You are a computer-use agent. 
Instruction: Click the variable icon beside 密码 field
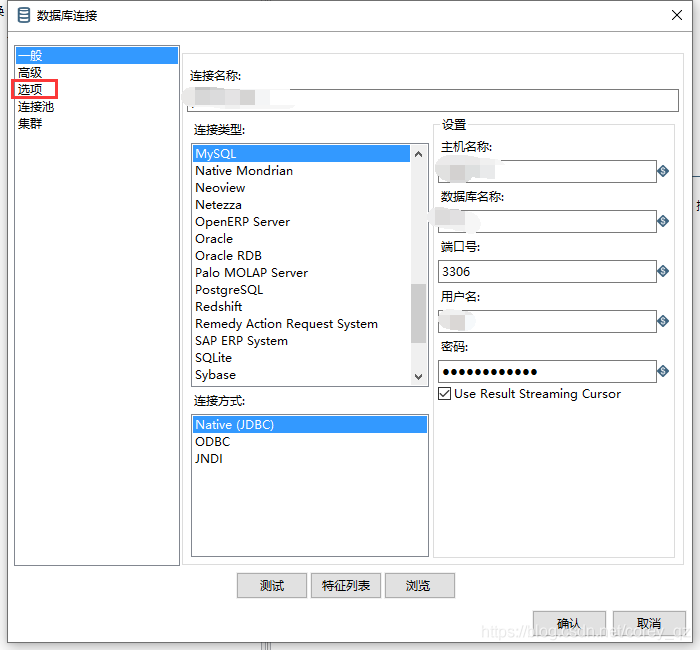click(663, 371)
